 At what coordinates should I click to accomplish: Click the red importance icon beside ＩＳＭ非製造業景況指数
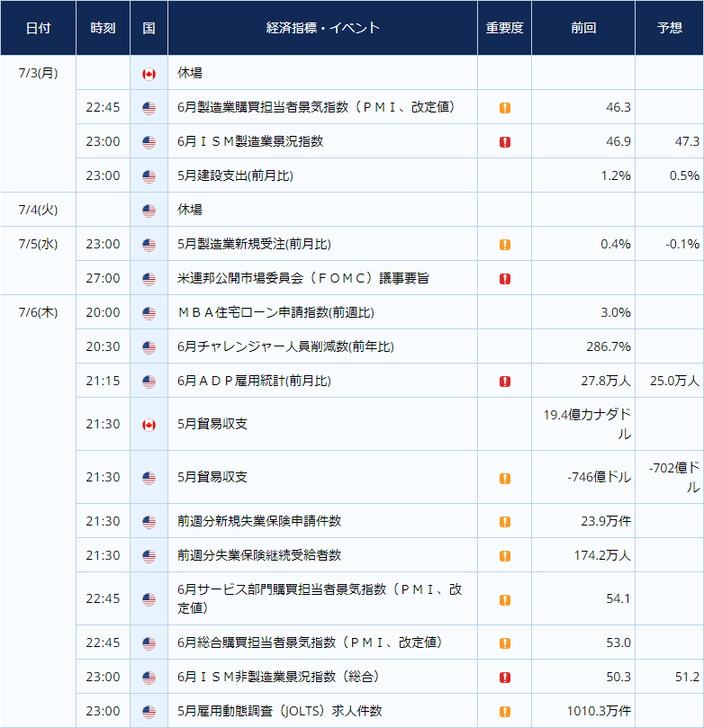(x=505, y=678)
